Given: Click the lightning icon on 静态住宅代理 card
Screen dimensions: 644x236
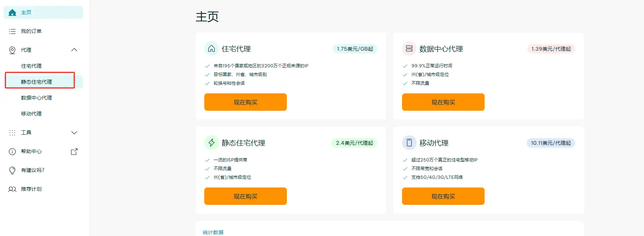Looking at the screenshot, I should pyautogui.click(x=212, y=143).
